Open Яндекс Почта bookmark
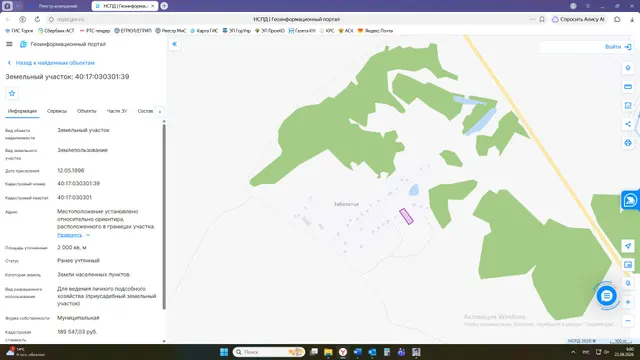640x360 pixels. [x=375, y=31]
